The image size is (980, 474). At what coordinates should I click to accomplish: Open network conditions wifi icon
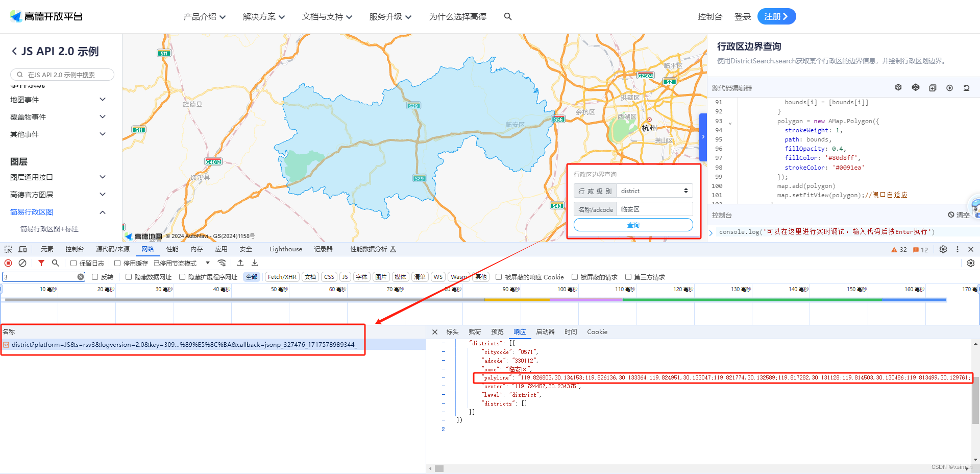click(222, 263)
